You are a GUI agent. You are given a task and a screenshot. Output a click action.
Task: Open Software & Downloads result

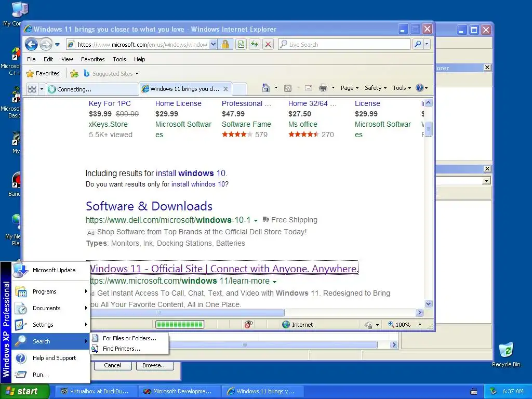pos(149,206)
